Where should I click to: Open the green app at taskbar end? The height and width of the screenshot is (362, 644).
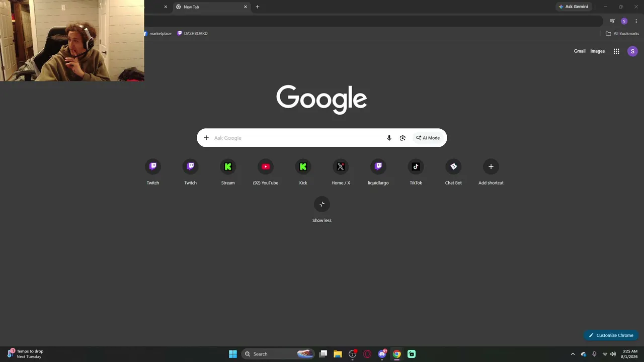point(412,354)
